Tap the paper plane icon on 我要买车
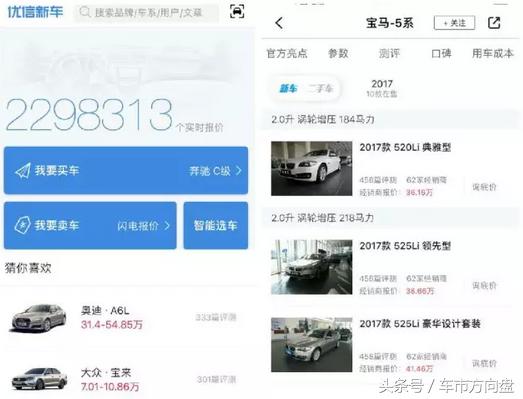The width and height of the screenshot is (523, 399). tap(23, 171)
